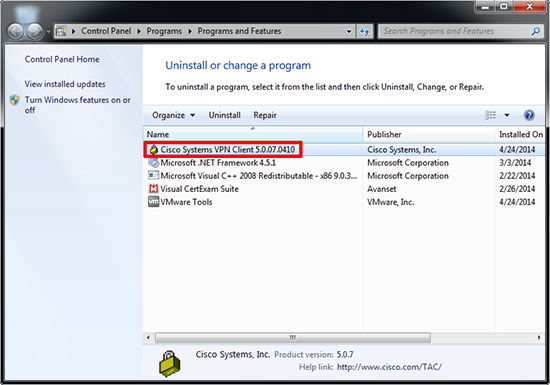Click the large padlock icon in details pane

(x=169, y=364)
